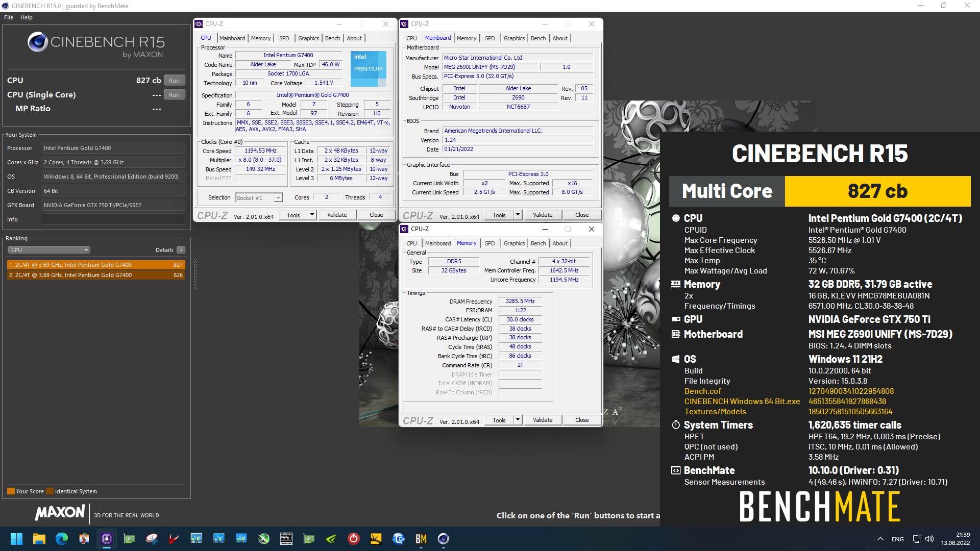Open the network status tray icon
This screenshot has height=551, width=980.
coord(917,539)
